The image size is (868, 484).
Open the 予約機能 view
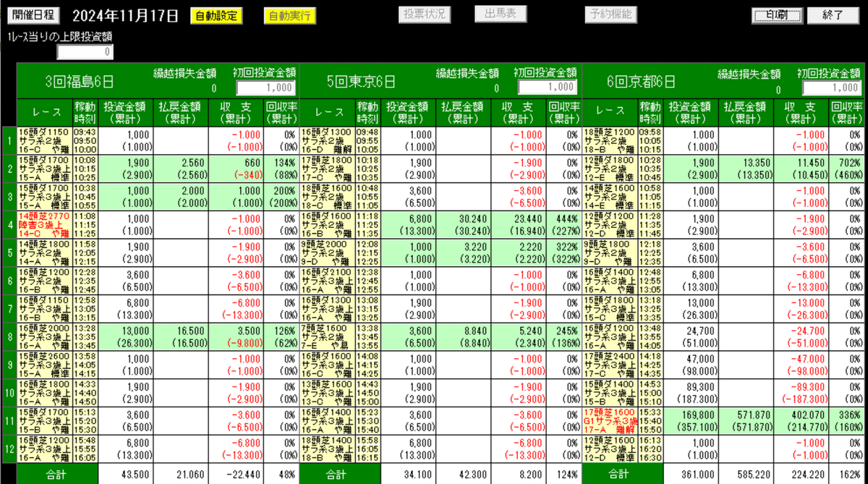[610, 14]
